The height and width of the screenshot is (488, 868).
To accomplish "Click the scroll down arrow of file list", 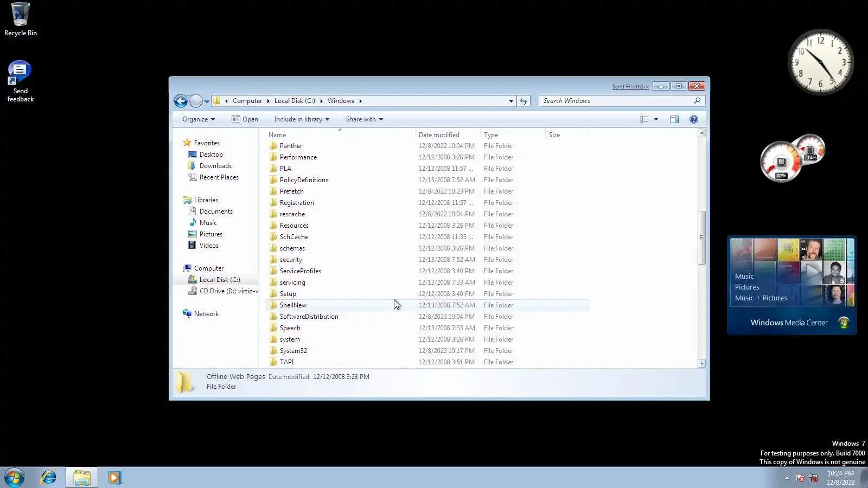I will [701, 364].
